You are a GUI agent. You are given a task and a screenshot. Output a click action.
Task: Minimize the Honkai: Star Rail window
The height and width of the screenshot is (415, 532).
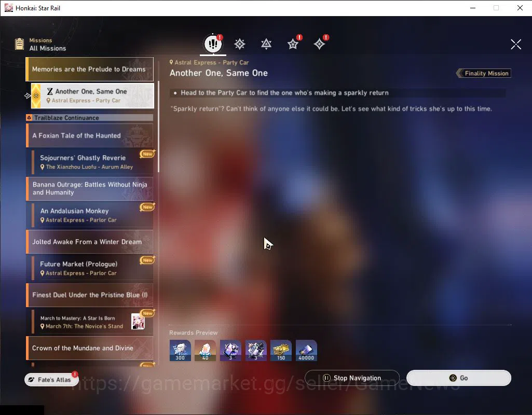click(x=473, y=8)
